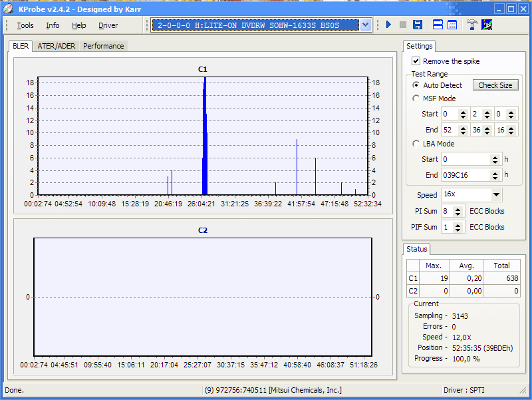Open the calendar-style table view icon

[452, 25]
